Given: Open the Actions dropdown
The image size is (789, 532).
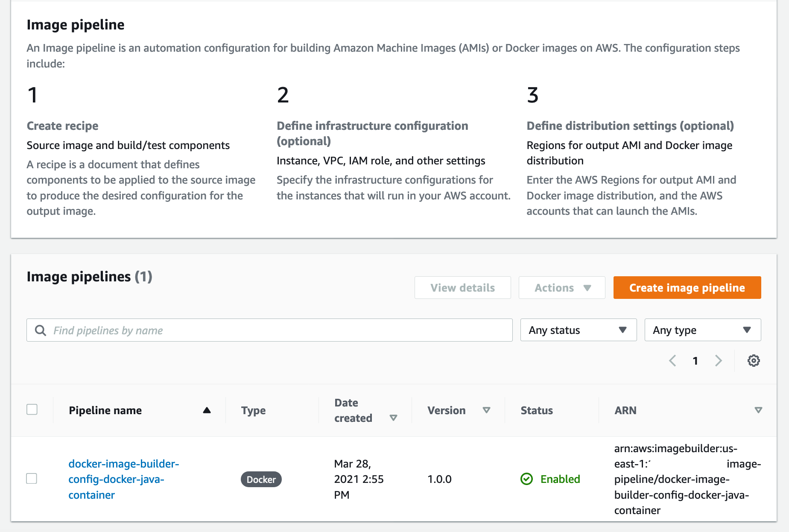Looking at the screenshot, I should [561, 287].
